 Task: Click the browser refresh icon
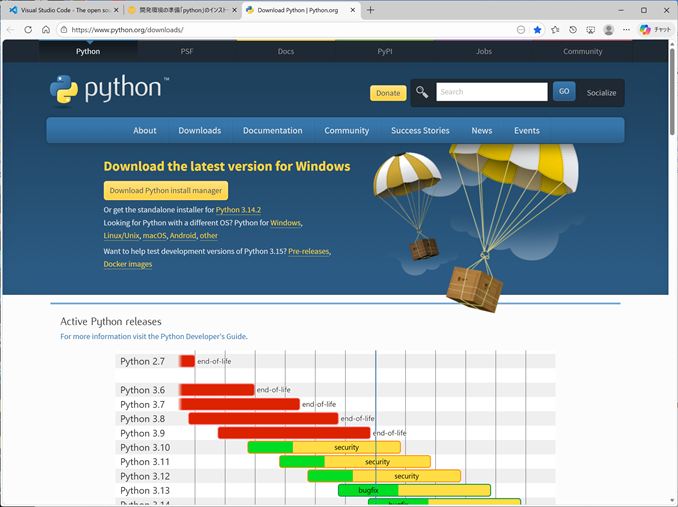(x=28, y=30)
